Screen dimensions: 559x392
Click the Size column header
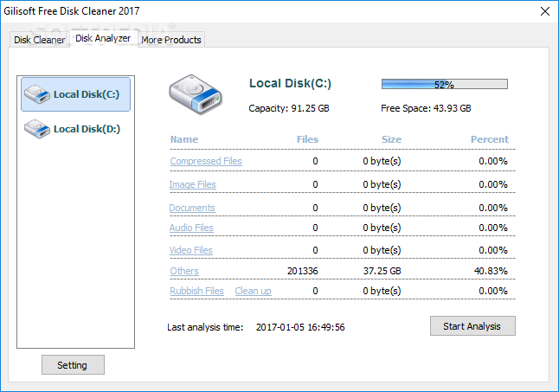tap(391, 139)
